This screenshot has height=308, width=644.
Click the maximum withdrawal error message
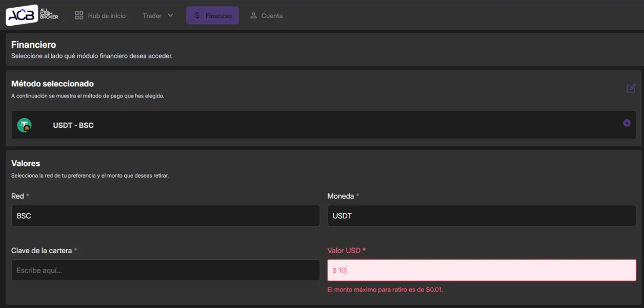385,290
